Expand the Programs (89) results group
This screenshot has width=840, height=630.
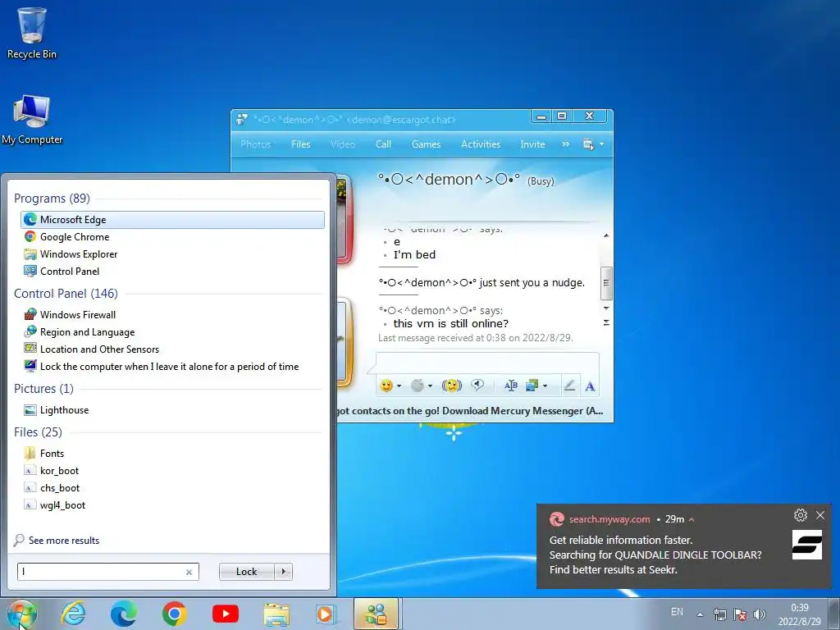(52, 199)
